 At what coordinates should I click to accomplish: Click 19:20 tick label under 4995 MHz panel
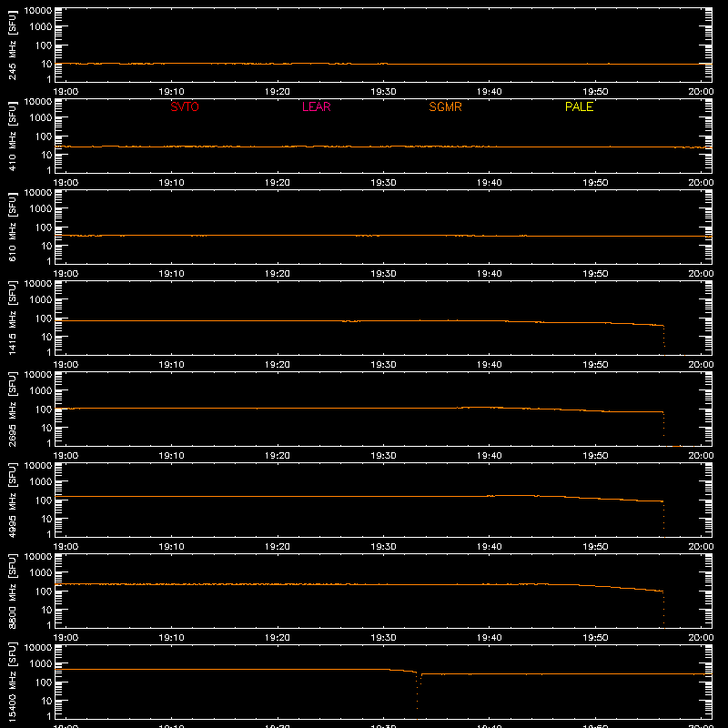click(278, 547)
